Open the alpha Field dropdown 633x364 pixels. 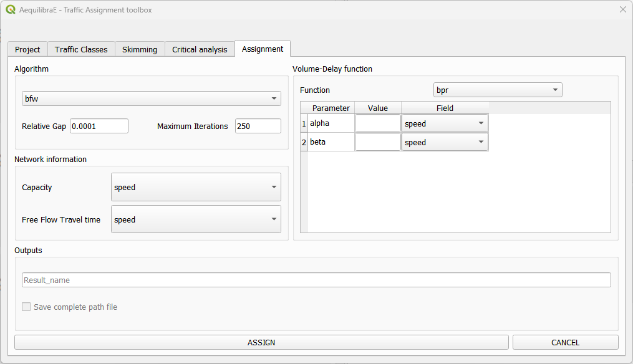[x=445, y=123]
